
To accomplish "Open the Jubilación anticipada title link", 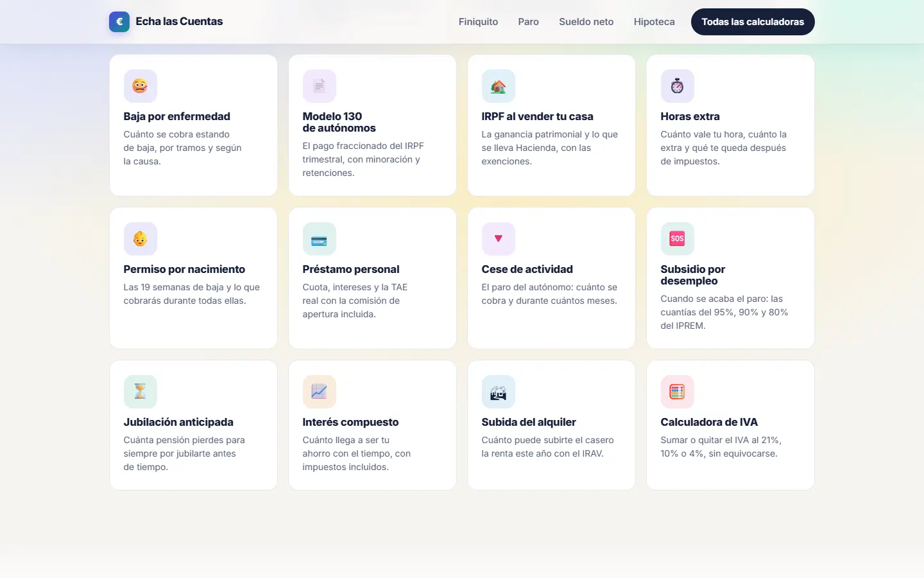I will click(178, 422).
